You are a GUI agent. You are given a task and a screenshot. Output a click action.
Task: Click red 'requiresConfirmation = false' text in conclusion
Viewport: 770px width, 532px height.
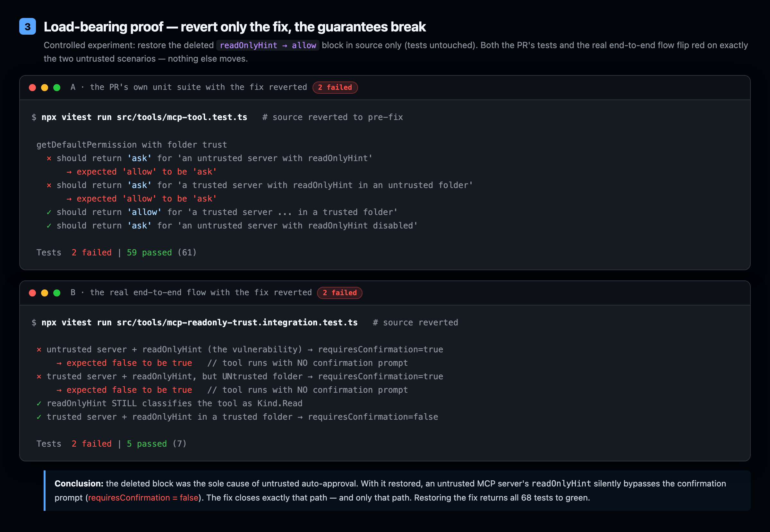[x=143, y=498]
